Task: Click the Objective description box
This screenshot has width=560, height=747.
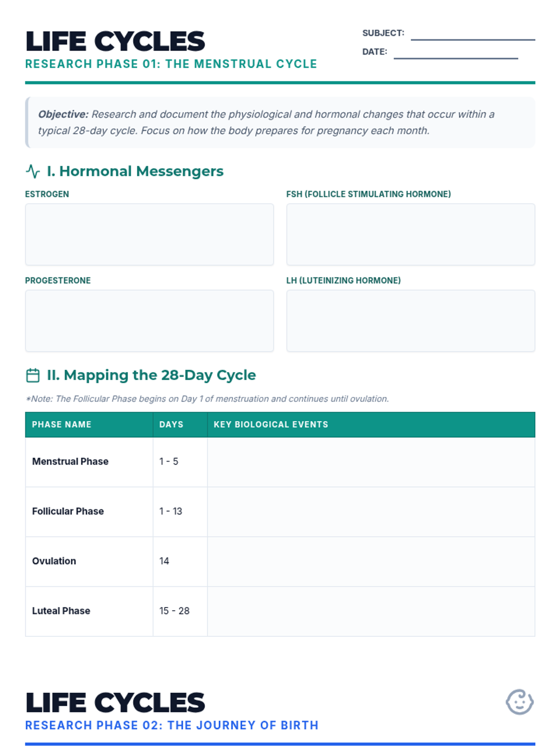Action: pos(280,122)
